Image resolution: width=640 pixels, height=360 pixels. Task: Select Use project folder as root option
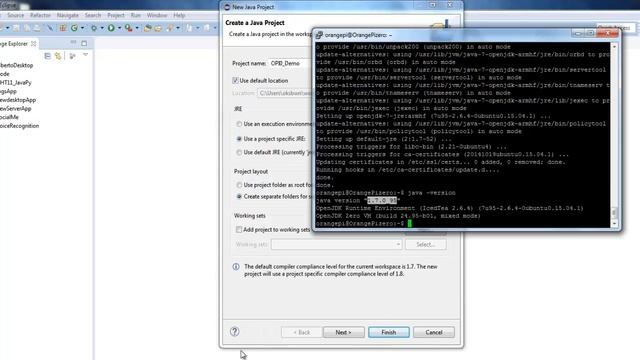coord(239,185)
